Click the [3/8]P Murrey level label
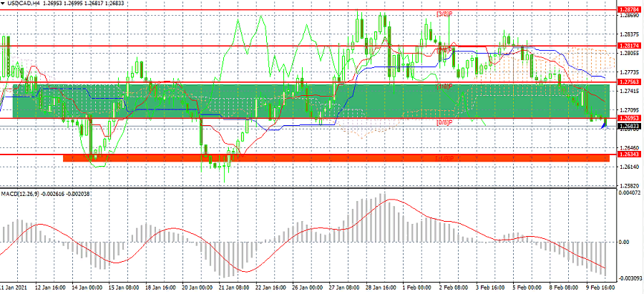644x294 pixels. pos(444,14)
